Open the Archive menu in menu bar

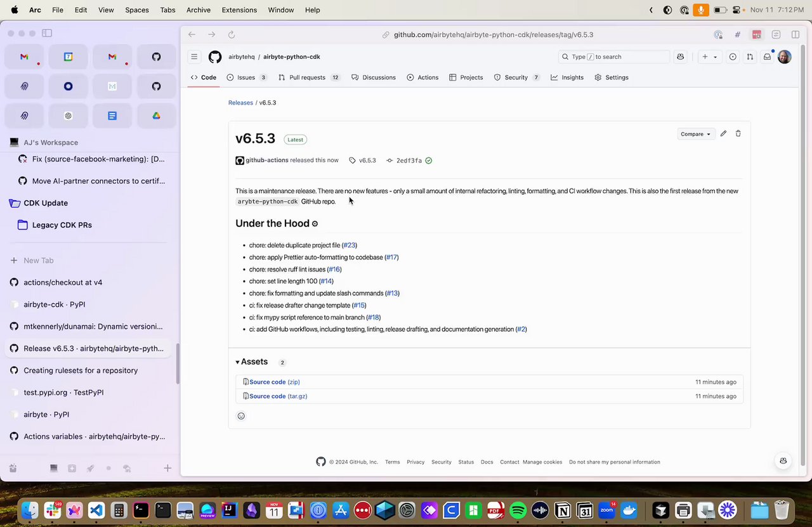[x=199, y=10]
